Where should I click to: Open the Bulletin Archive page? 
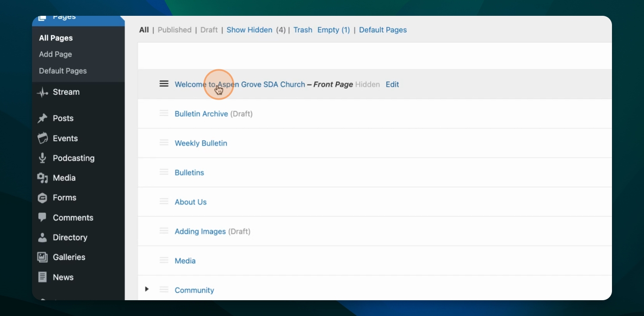(201, 114)
